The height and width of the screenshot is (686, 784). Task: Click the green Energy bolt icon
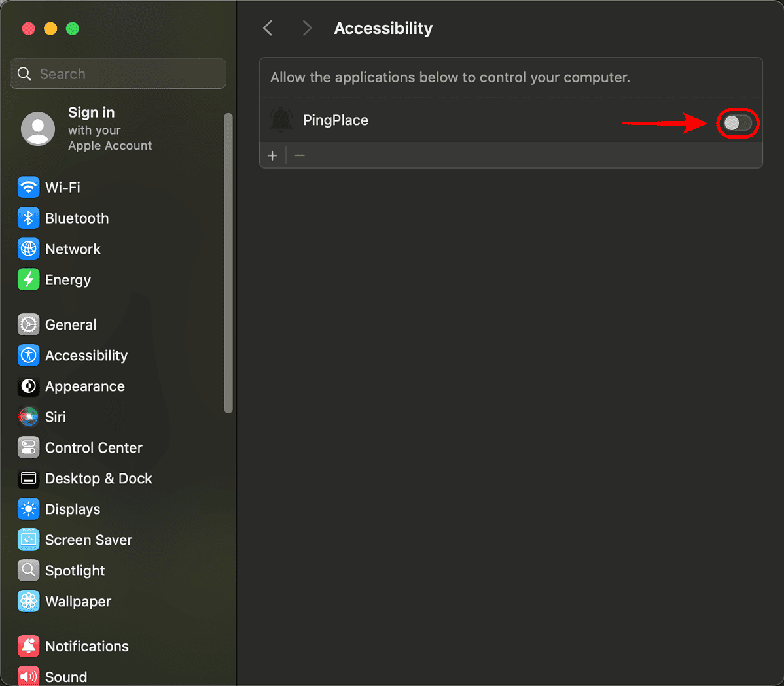(29, 280)
